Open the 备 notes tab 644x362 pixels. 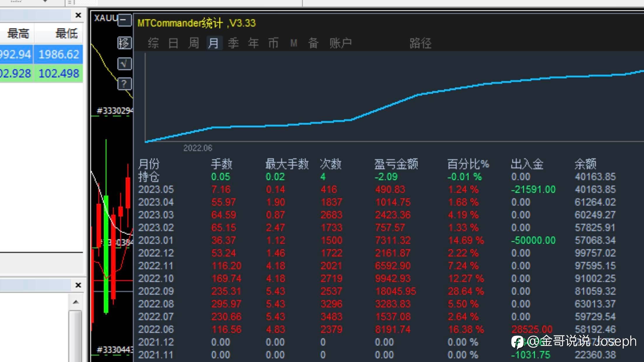coord(313,43)
